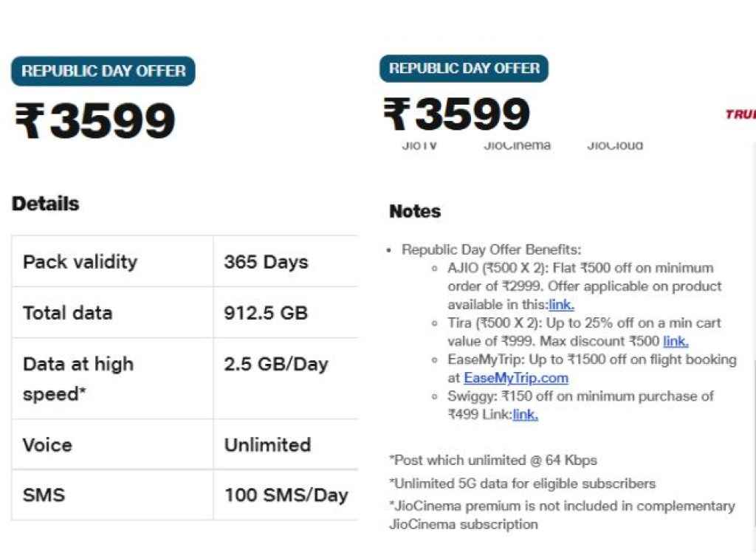This screenshot has width=756, height=558.
Task: Open the AJIO offer product link
Action: click(x=561, y=304)
